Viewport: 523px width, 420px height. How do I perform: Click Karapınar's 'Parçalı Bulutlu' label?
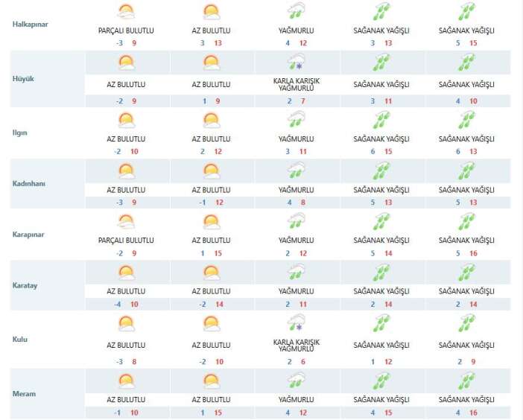(x=126, y=241)
